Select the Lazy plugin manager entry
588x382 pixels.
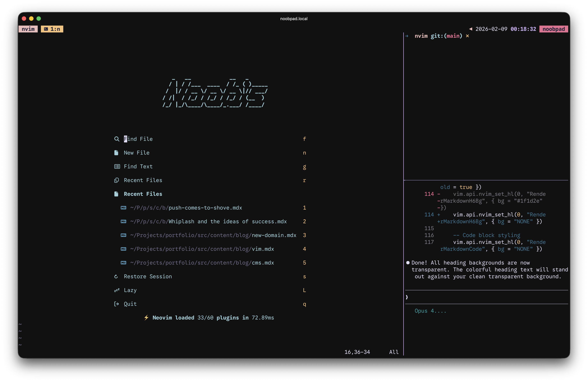(130, 290)
